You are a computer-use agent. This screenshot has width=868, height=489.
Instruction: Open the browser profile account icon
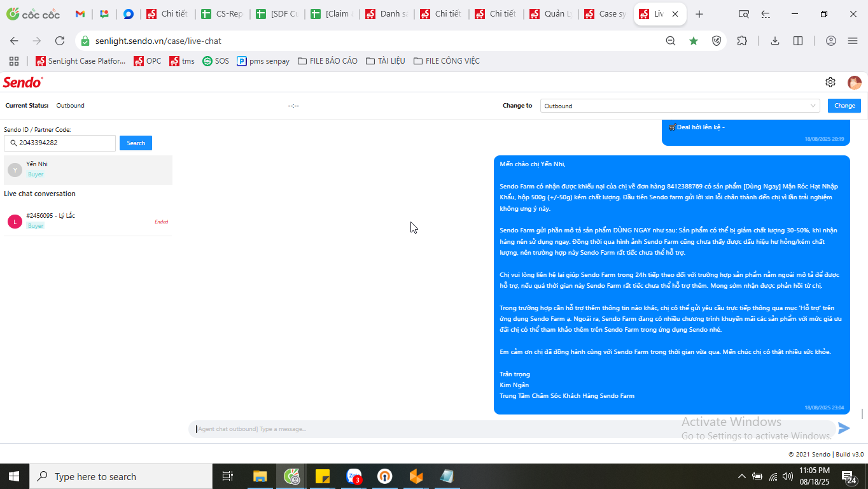pos(830,41)
